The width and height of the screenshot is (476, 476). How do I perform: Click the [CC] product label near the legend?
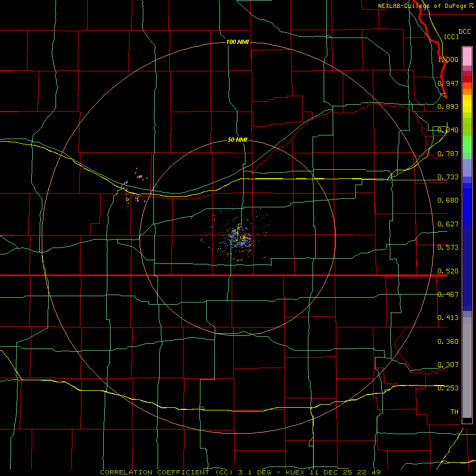coord(451,36)
